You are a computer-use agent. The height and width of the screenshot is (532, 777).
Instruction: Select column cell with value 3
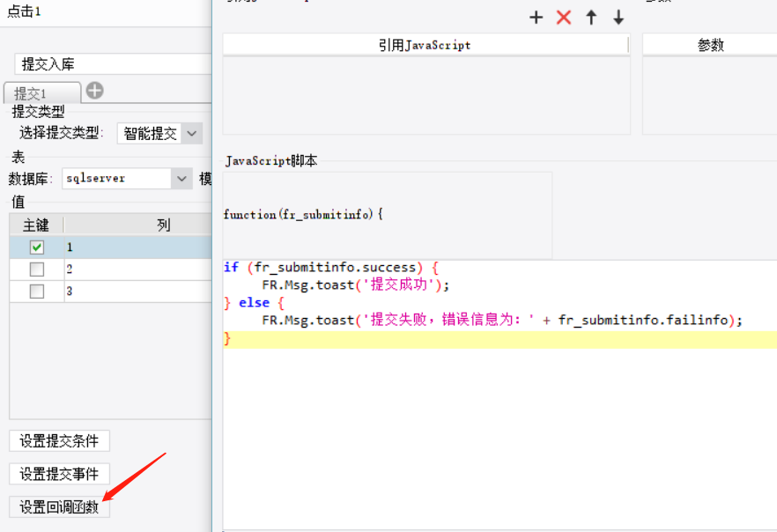click(138, 292)
